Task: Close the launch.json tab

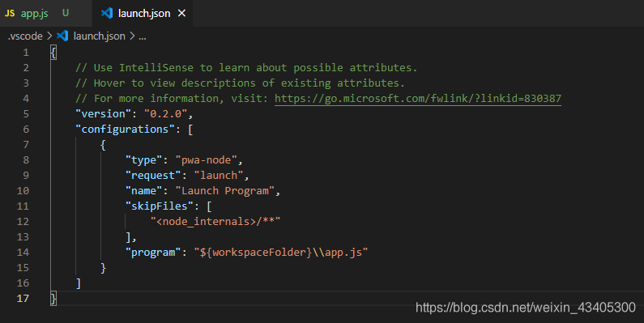Action: pyautogui.click(x=181, y=14)
